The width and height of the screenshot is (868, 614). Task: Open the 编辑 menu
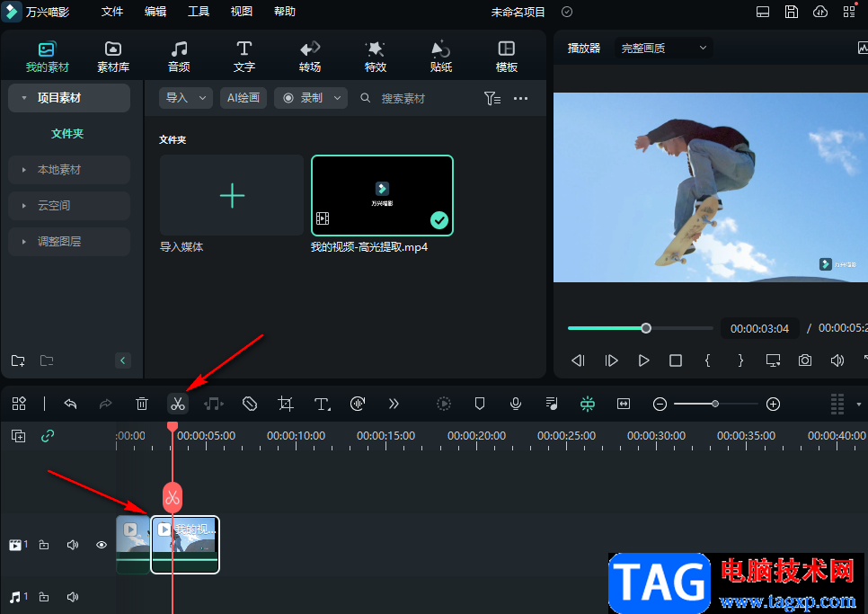click(x=155, y=12)
